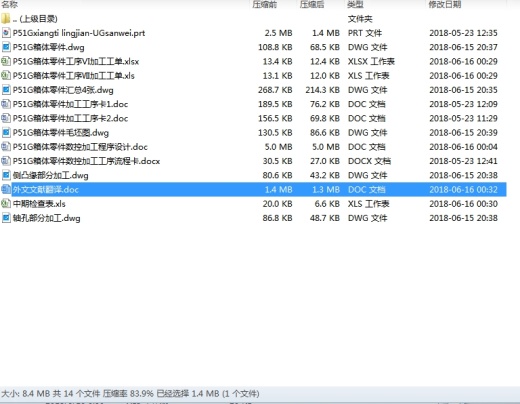Click the Excel icon of 中期检查表.xls
Screen dimensions: 520x404
pyautogui.click(x=6, y=204)
